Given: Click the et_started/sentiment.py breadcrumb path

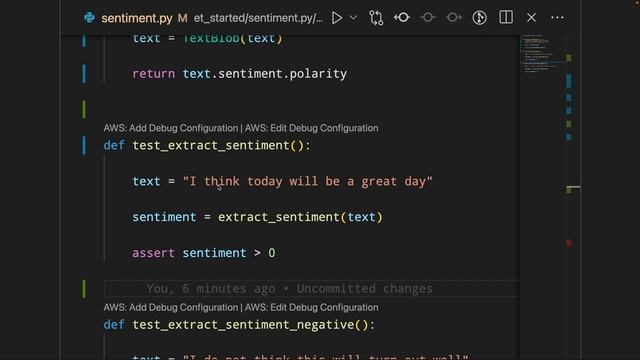Looking at the screenshot, I should click(258, 18).
